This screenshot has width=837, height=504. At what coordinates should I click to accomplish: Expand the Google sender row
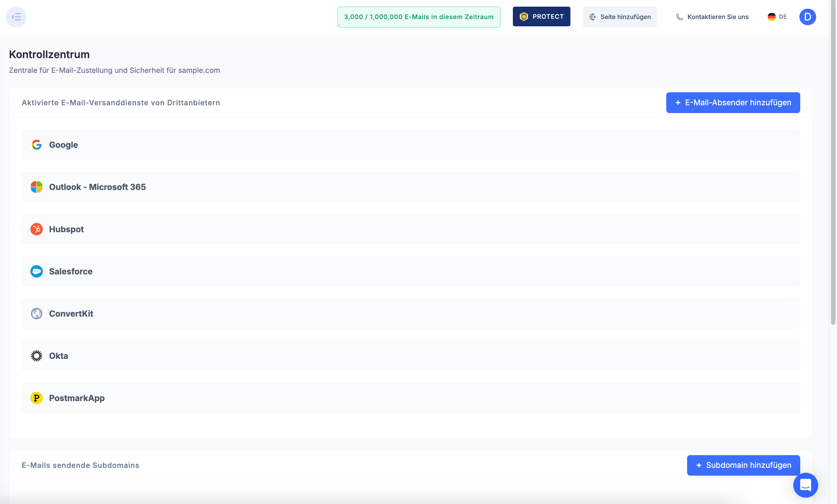pos(411,145)
